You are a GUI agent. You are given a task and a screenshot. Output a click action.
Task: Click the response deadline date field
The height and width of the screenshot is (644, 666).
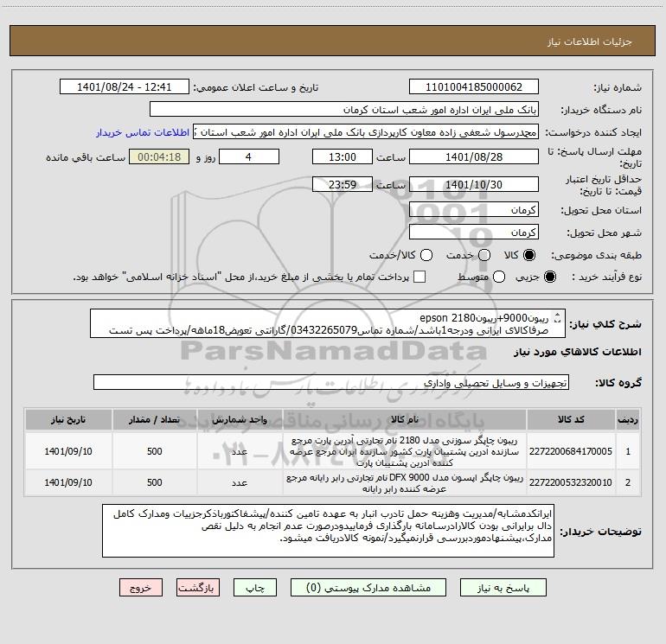click(474, 157)
